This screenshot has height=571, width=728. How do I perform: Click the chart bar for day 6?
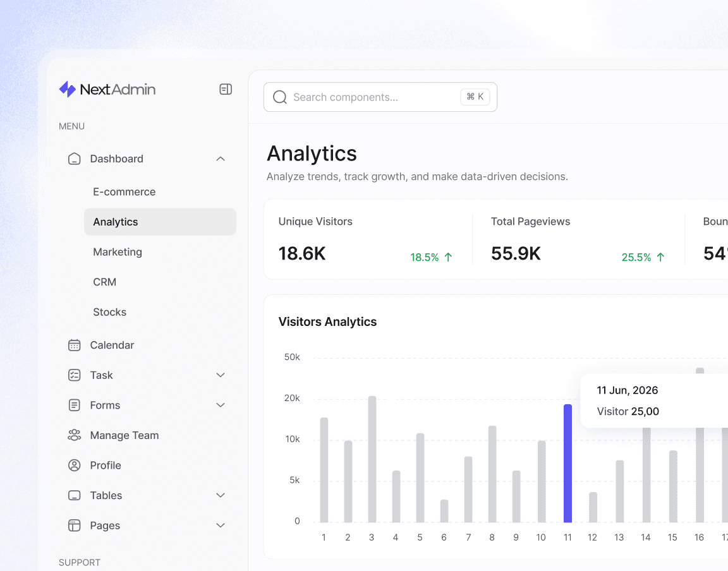[444, 511]
